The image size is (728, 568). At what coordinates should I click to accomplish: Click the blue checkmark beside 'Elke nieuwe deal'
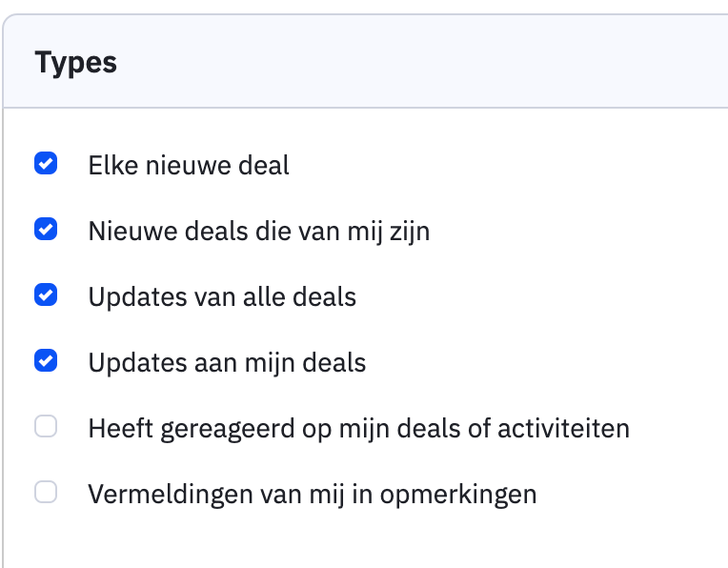46,164
